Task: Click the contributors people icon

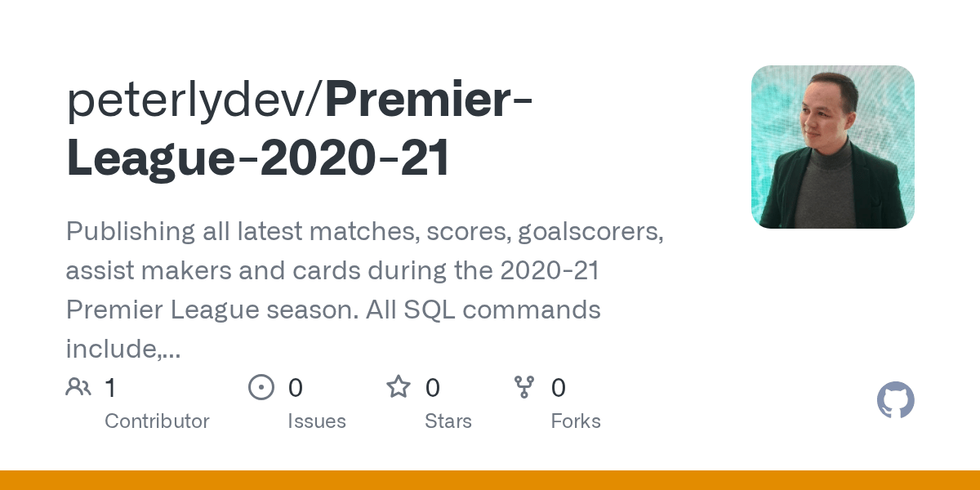Action: 78,387
